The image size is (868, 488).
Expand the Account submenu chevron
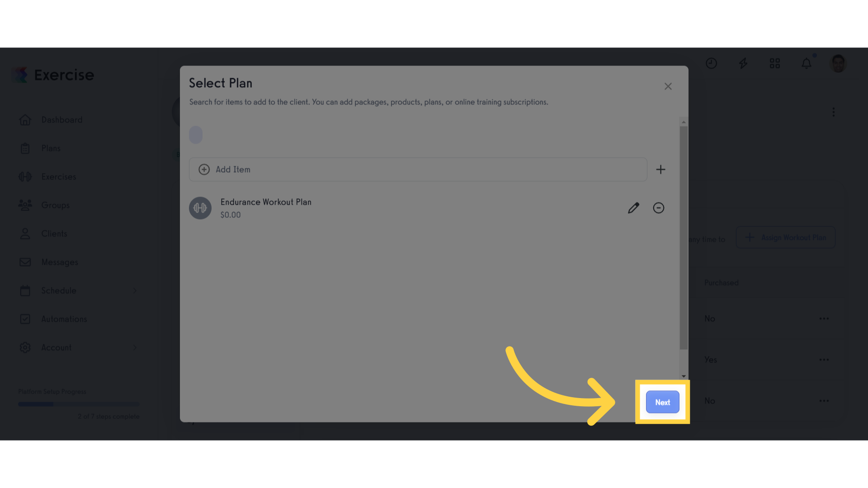pos(135,347)
